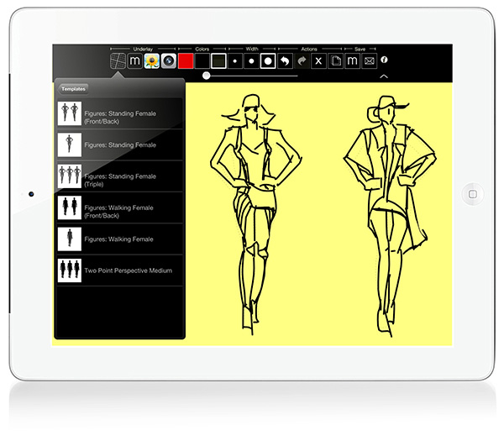Open the grid templates underlay icon

118,60
